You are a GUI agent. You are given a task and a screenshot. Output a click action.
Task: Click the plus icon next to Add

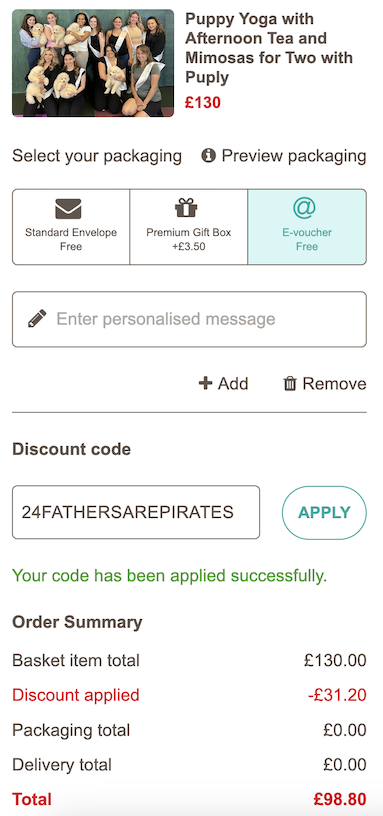206,384
